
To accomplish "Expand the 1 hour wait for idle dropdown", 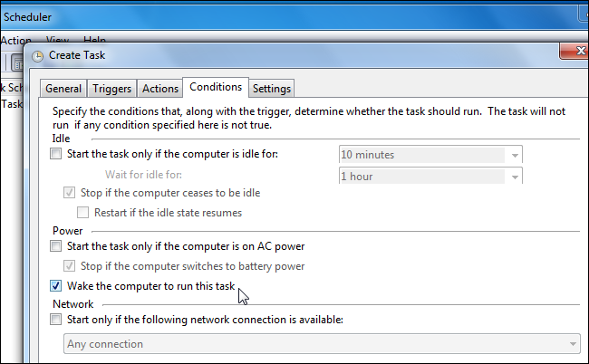I will coord(430,176).
